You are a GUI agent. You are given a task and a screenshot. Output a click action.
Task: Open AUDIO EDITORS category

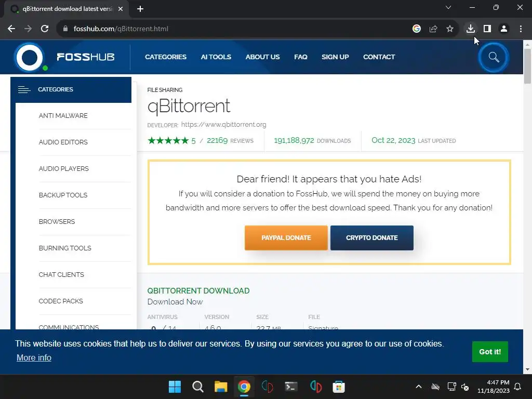[63, 142]
